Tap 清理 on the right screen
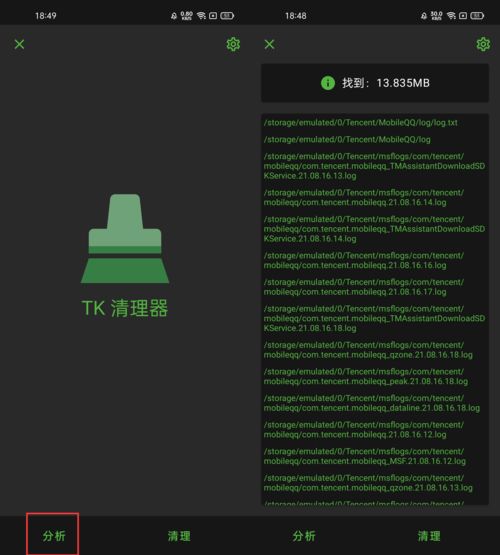Viewport: 500px width, 555px height. coord(429,536)
